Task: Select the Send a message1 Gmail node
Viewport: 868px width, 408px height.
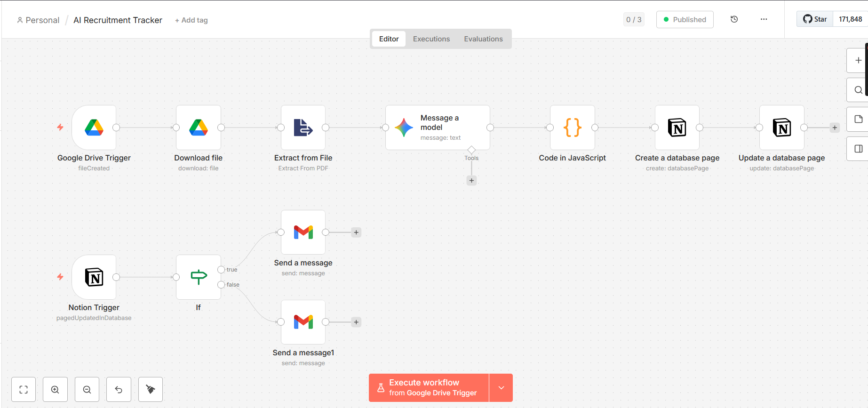Action: 303,322
